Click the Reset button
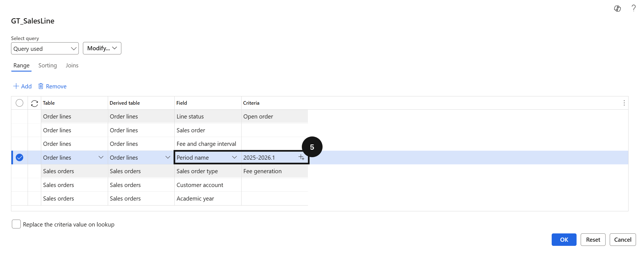The width and height of the screenshot is (644, 258). point(593,239)
